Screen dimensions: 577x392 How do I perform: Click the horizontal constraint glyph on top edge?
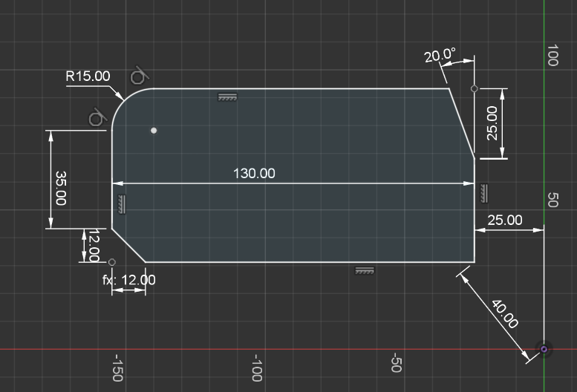[227, 97]
